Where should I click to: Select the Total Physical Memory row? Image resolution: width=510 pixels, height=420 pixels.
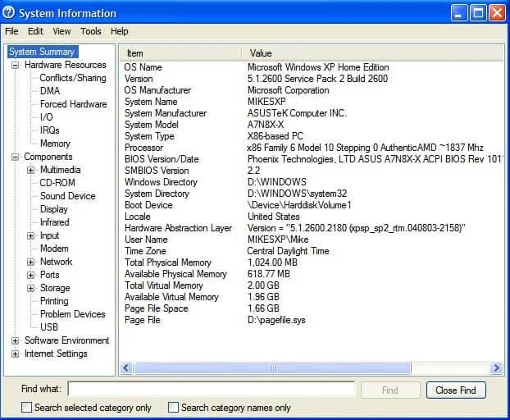click(x=312, y=262)
